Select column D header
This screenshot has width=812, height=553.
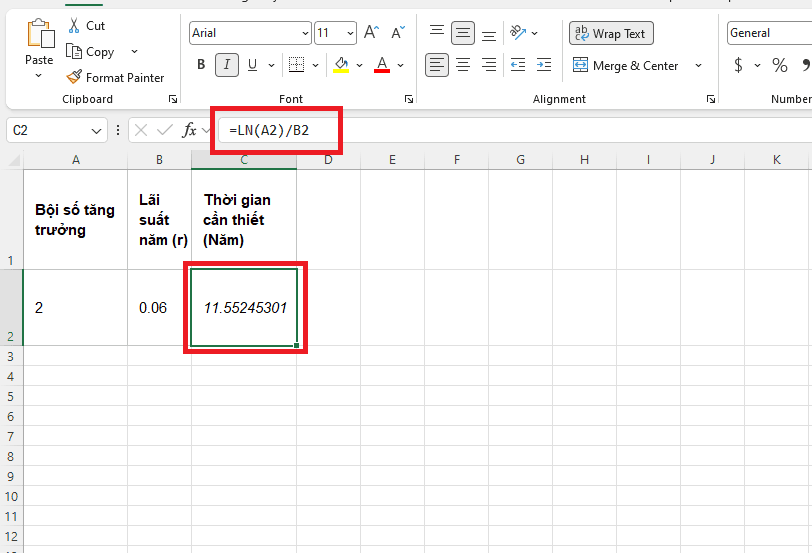[328, 160]
